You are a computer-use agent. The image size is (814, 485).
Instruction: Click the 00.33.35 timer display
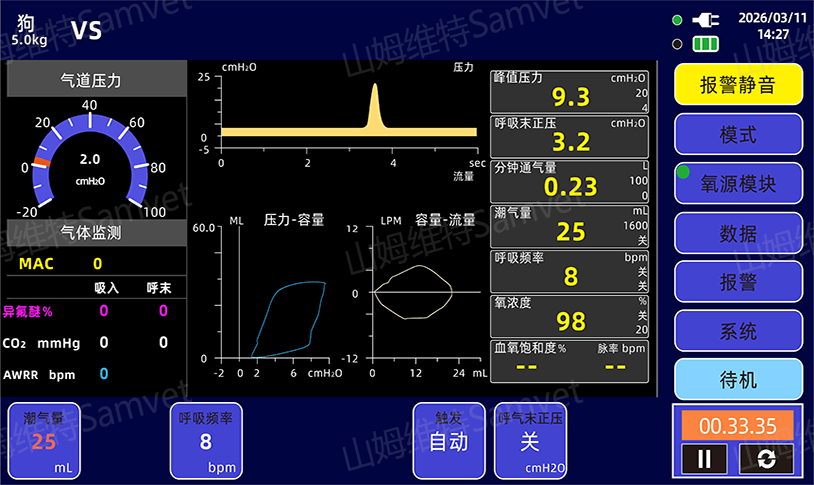738,426
